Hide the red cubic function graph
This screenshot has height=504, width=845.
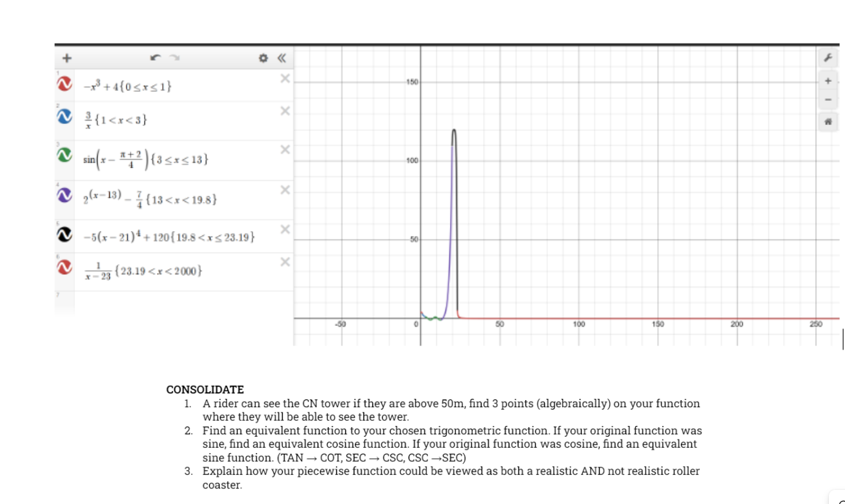tap(63, 83)
